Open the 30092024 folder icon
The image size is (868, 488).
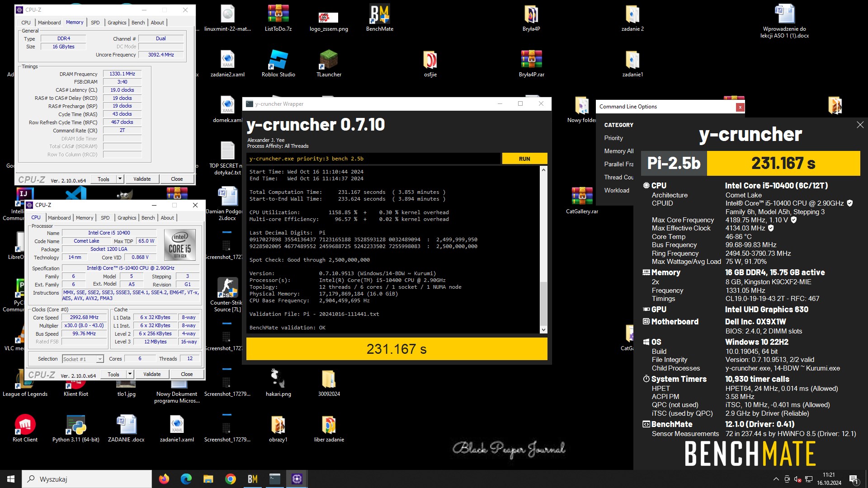(x=329, y=383)
